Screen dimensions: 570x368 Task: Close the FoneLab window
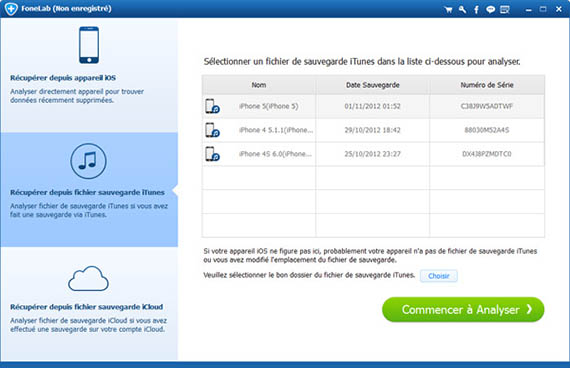pos(559,9)
